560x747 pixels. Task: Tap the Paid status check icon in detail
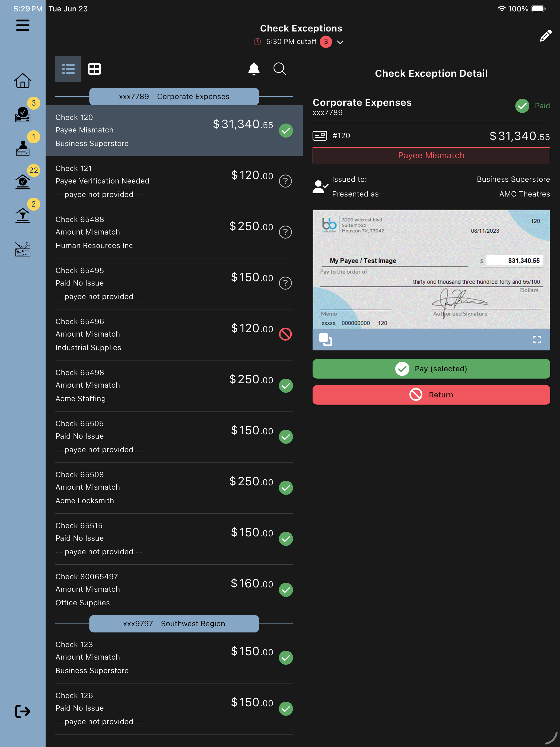coord(522,106)
